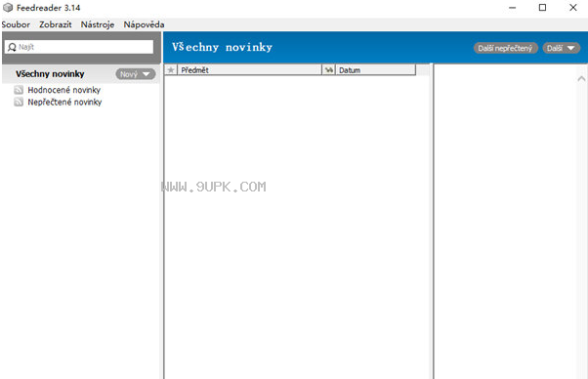
Task: Open the Soubor menu
Action: pyautogui.click(x=16, y=24)
